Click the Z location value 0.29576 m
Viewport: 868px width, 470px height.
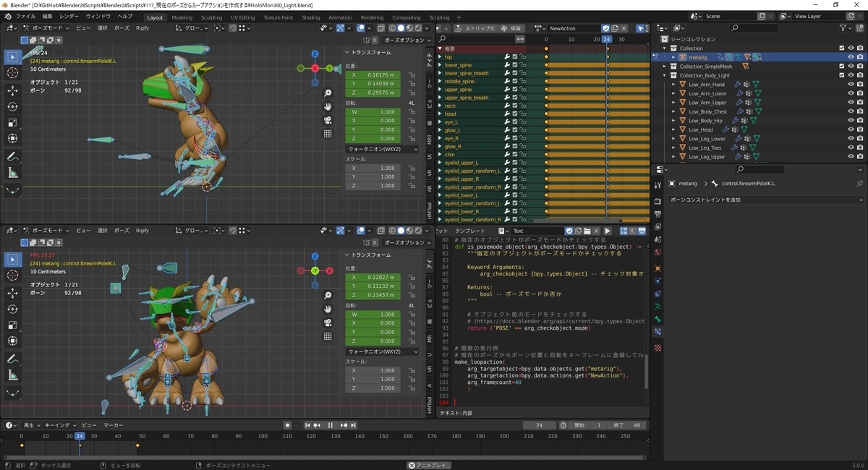coord(374,93)
